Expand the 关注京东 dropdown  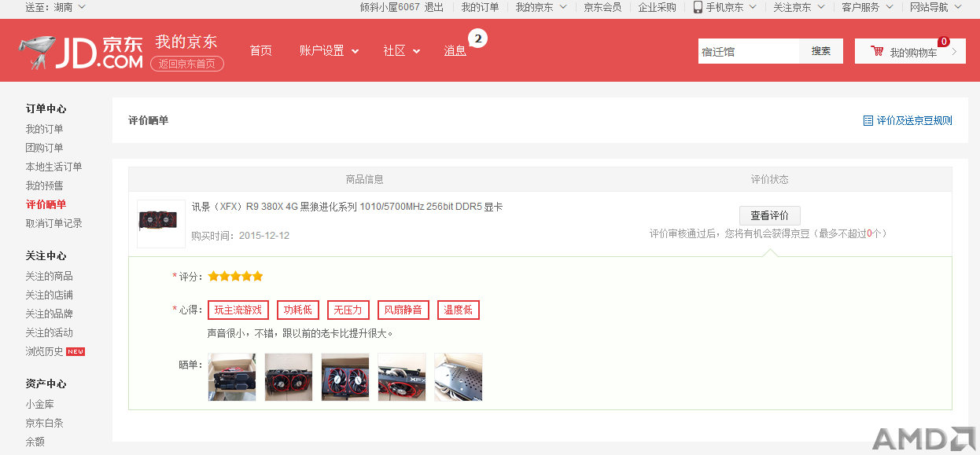click(821, 7)
